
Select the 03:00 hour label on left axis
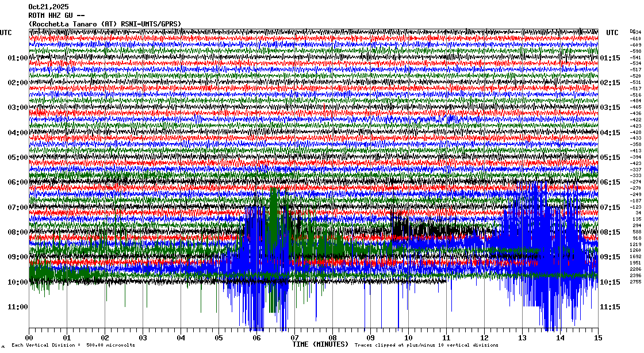coord(18,108)
